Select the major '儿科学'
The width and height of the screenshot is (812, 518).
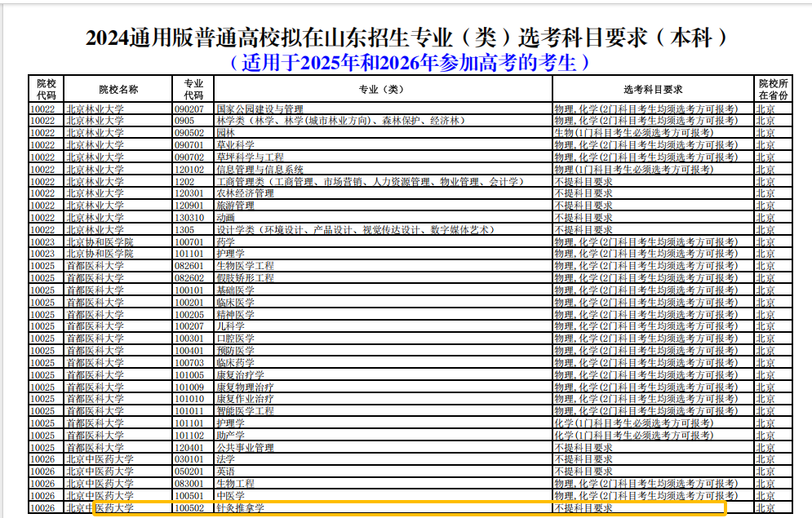(231, 326)
